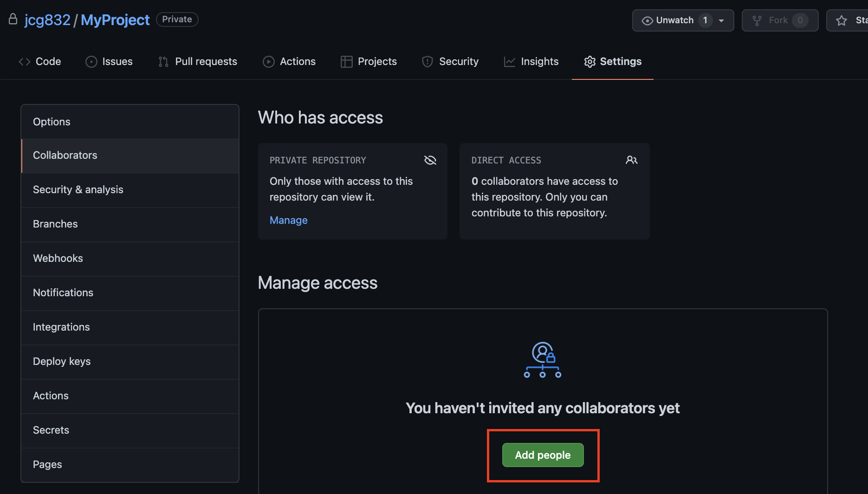Open Security & analysis settings
Viewport: 868px width, 494px height.
[x=130, y=190]
